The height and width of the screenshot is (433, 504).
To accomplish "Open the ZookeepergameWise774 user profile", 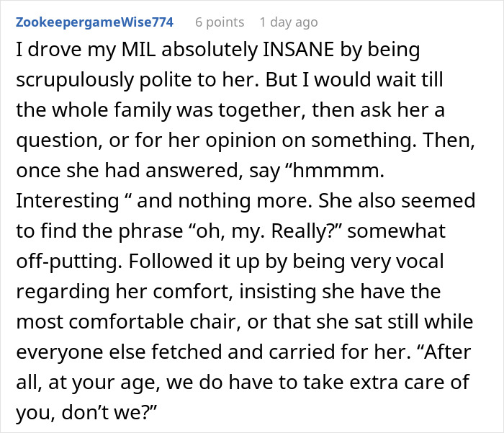I will 93,22.
